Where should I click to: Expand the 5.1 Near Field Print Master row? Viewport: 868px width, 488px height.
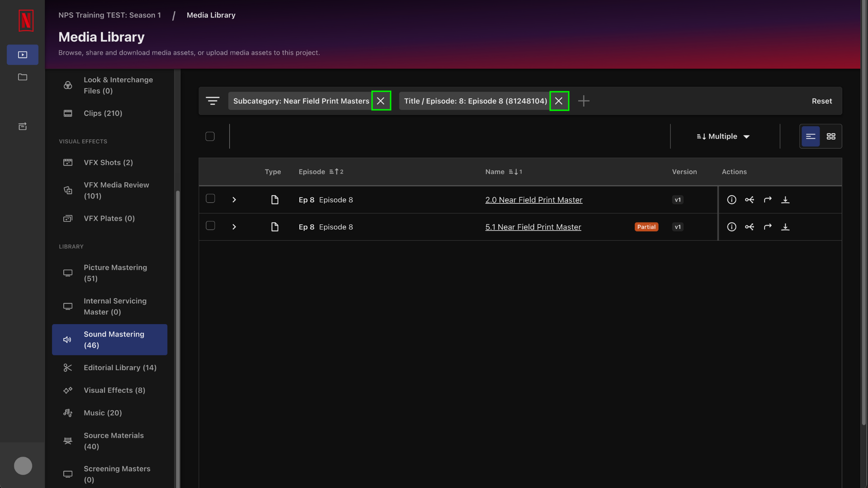(234, 227)
